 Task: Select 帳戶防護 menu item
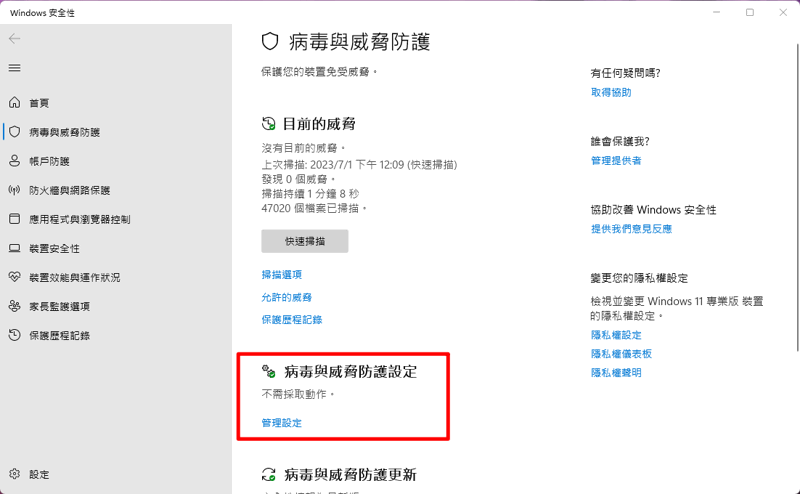coord(49,161)
